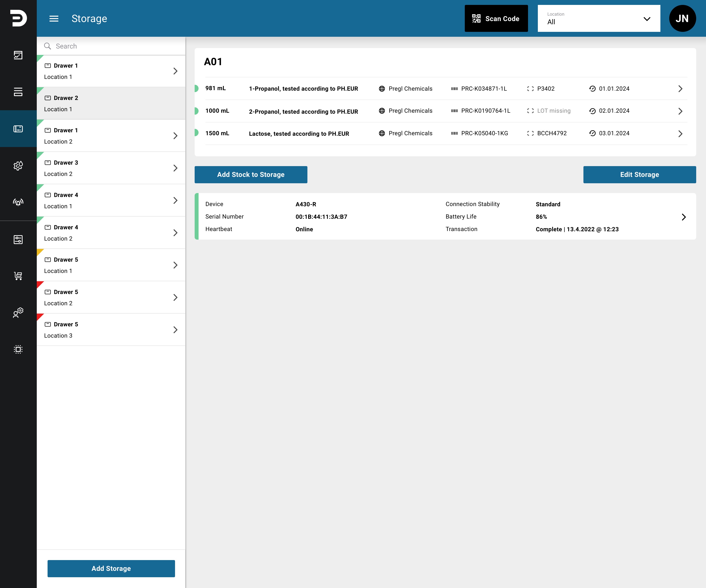Click Add Stock to Storage button
Screen dimensions: 706x588
[x=251, y=175]
